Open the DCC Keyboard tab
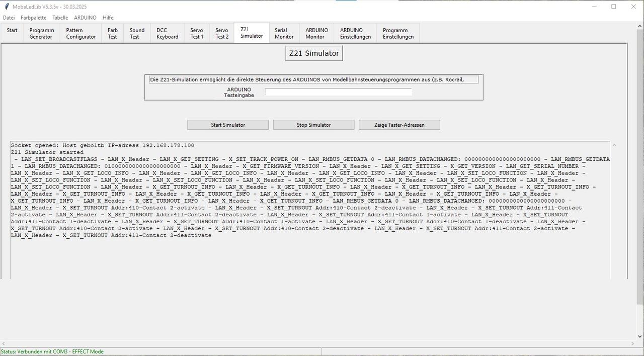The image size is (644, 356). click(x=167, y=33)
